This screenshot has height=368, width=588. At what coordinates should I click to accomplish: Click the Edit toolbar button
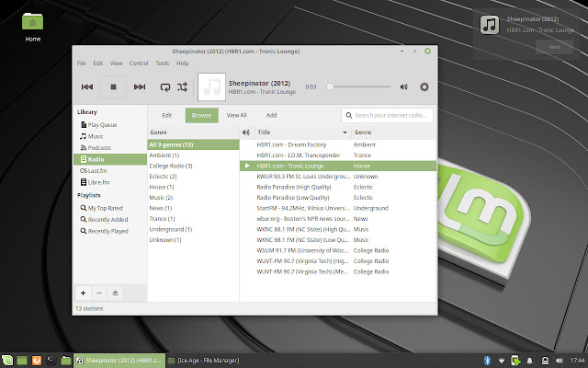click(167, 115)
